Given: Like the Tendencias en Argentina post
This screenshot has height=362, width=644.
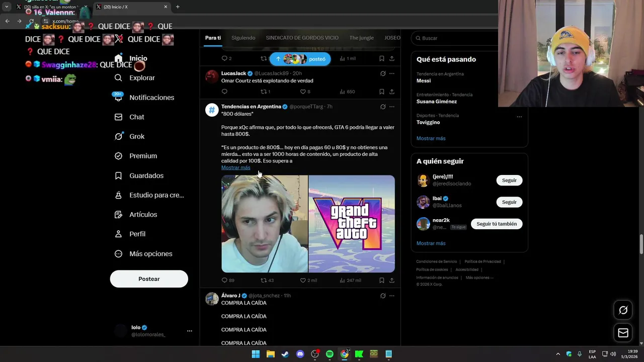Looking at the screenshot, I should [308, 280].
